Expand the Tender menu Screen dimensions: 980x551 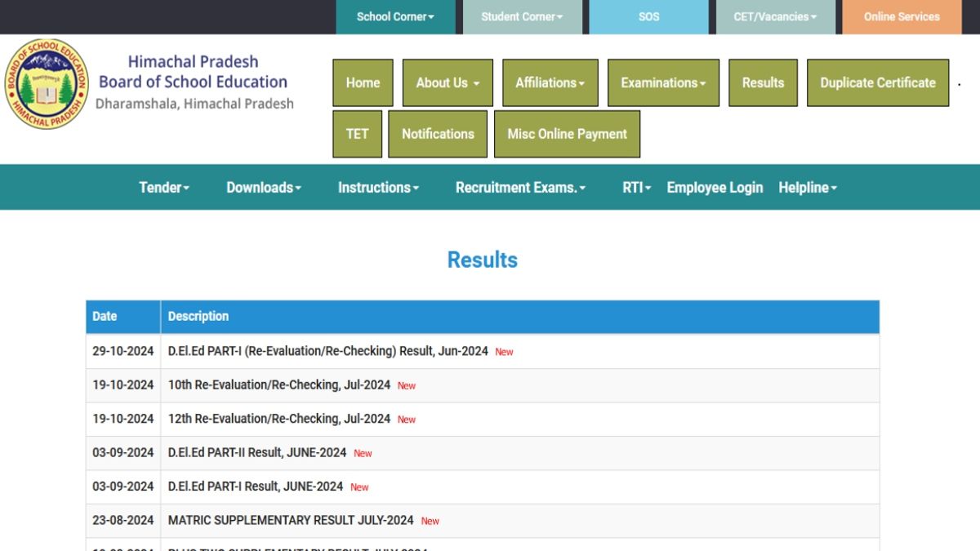(x=164, y=188)
